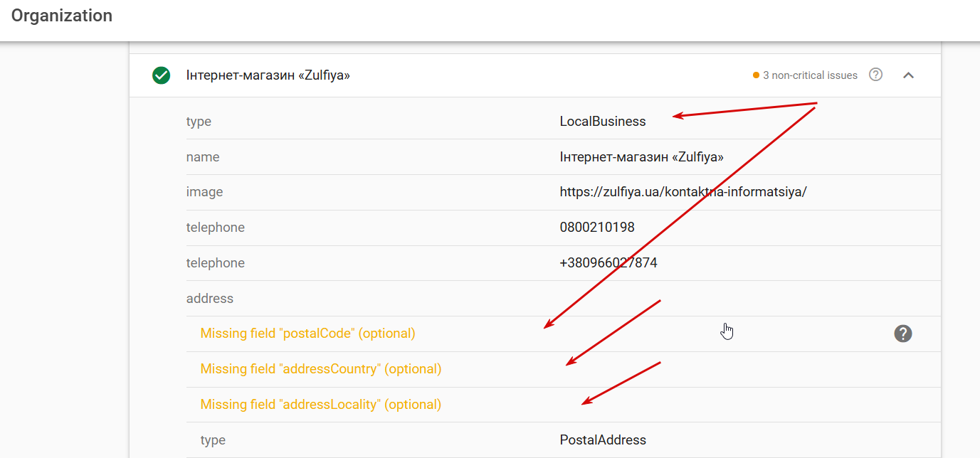Click the green checkmark status icon
980x458 pixels.
162,75
